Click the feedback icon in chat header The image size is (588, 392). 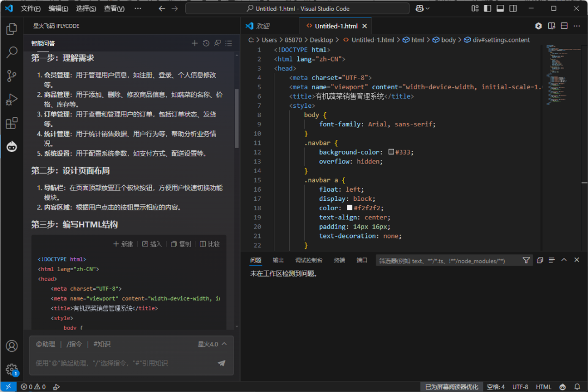(x=217, y=44)
